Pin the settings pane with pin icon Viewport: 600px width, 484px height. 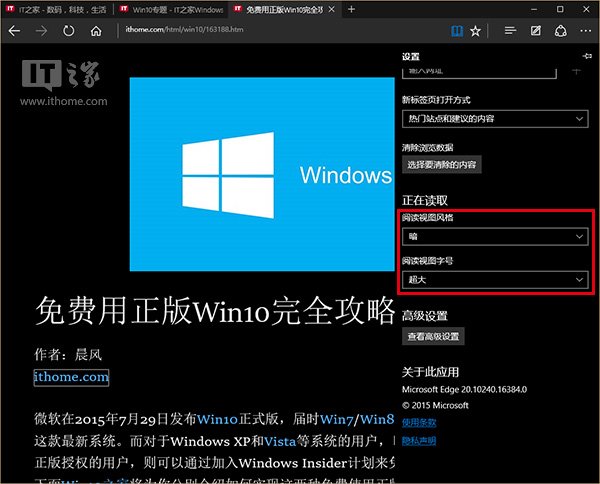coord(587,56)
